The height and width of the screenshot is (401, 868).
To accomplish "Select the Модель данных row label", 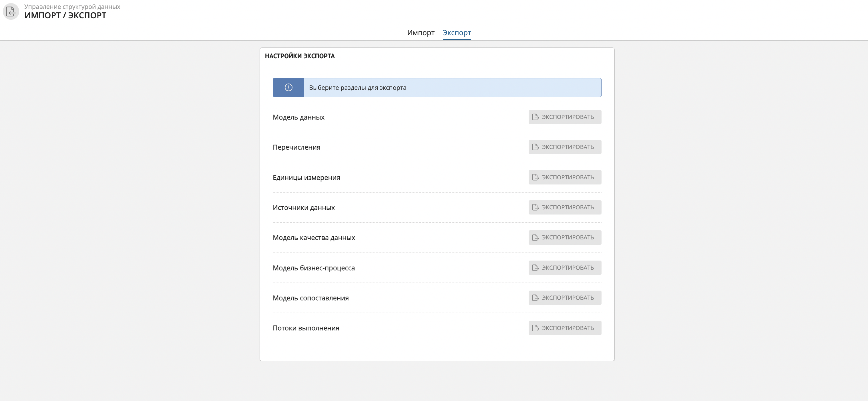I will (298, 117).
